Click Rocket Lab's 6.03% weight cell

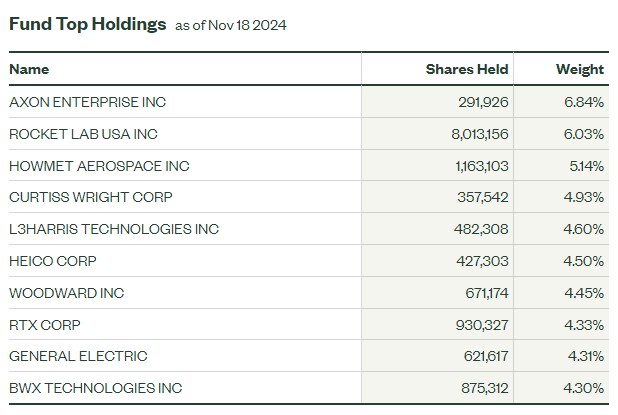(x=584, y=134)
